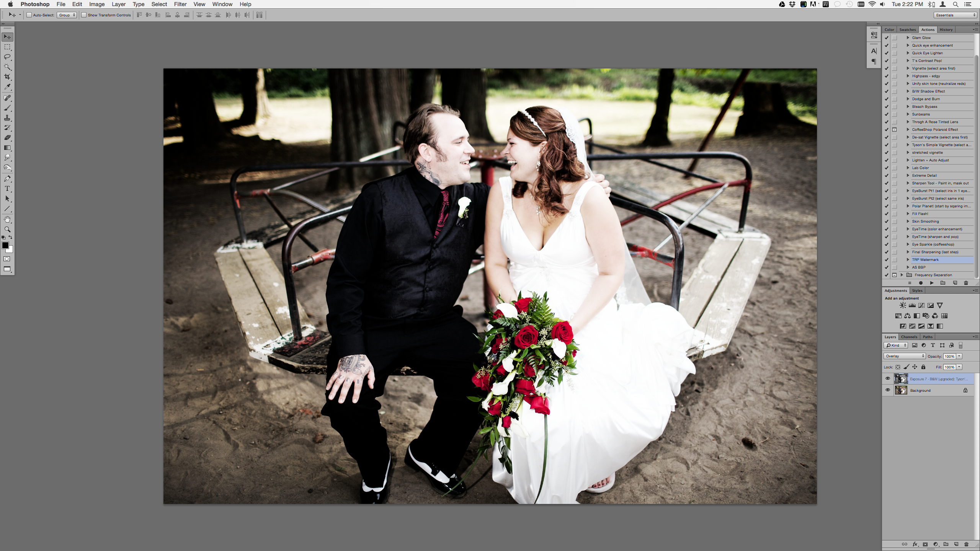Click the layer Opacity input field
980x551 pixels.
[x=949, y=356]
